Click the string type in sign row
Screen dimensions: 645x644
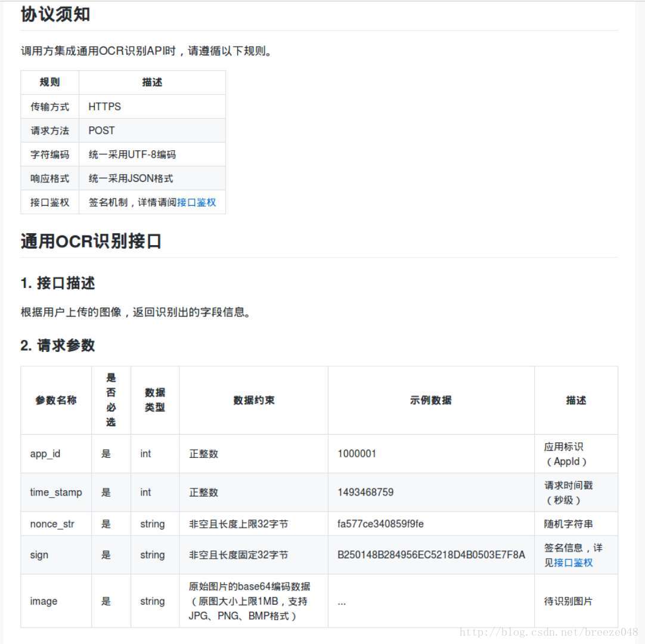click(x=152, y=555)
